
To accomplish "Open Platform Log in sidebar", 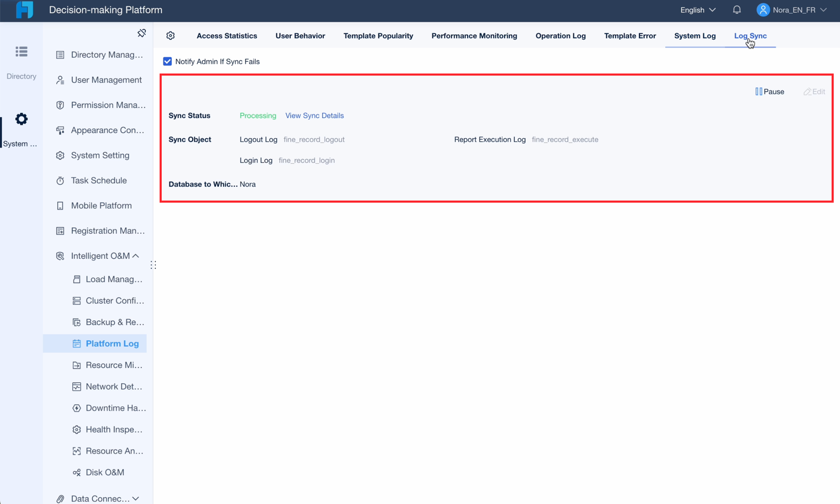I will tap(95, 343).
